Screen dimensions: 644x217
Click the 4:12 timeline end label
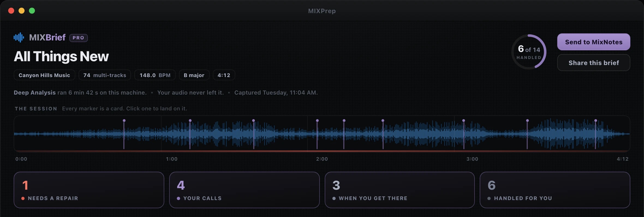point(622,159)
